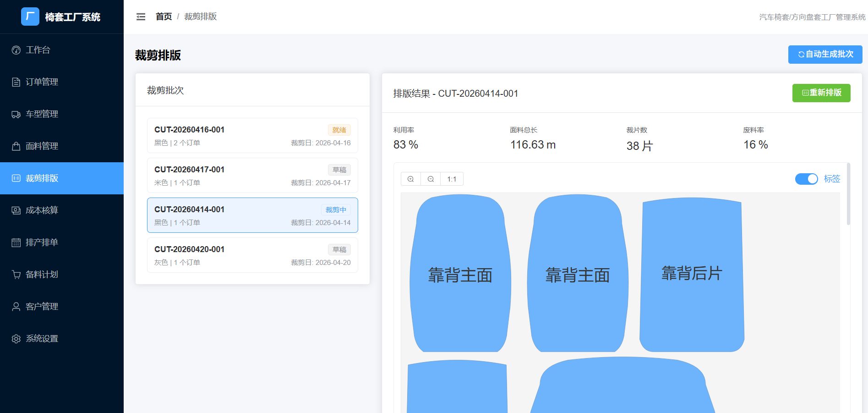Click the 系统设置 gear icon in the sidebar
This screenshot has height=413, width=868.
[16, 339]
